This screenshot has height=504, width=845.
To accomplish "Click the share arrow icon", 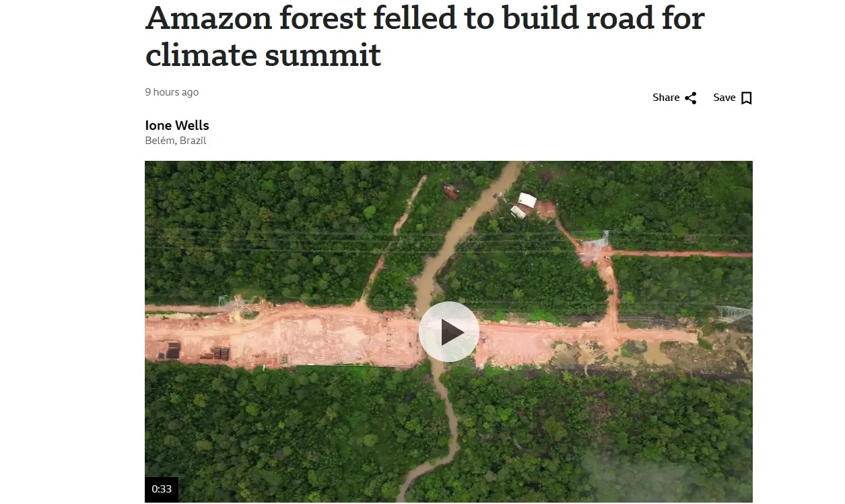I will 691,98.
